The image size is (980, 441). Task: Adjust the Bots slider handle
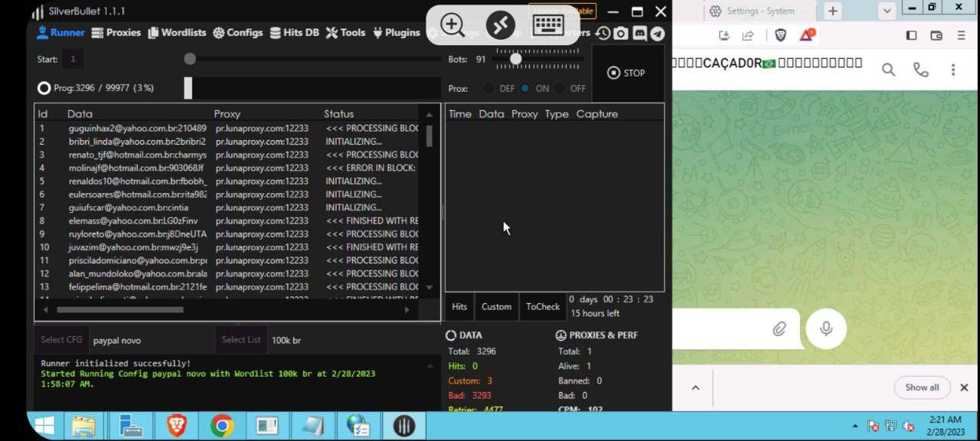click(x=516, y=59)
